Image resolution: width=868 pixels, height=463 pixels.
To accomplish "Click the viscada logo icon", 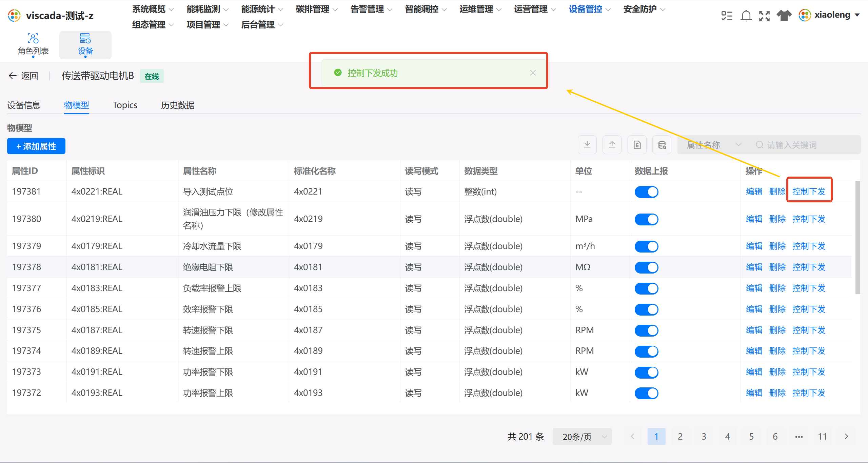I will 14,16.
